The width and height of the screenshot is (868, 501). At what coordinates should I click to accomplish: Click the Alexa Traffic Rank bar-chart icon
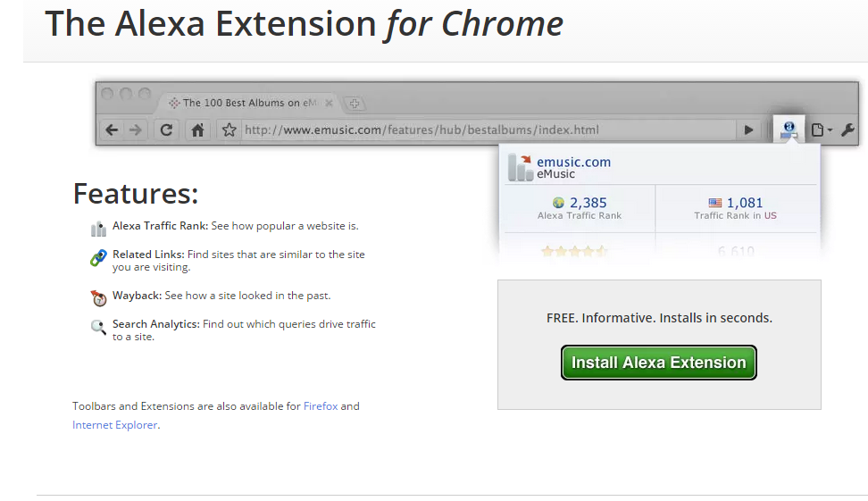pyautogui.click(x=98, y=229)
